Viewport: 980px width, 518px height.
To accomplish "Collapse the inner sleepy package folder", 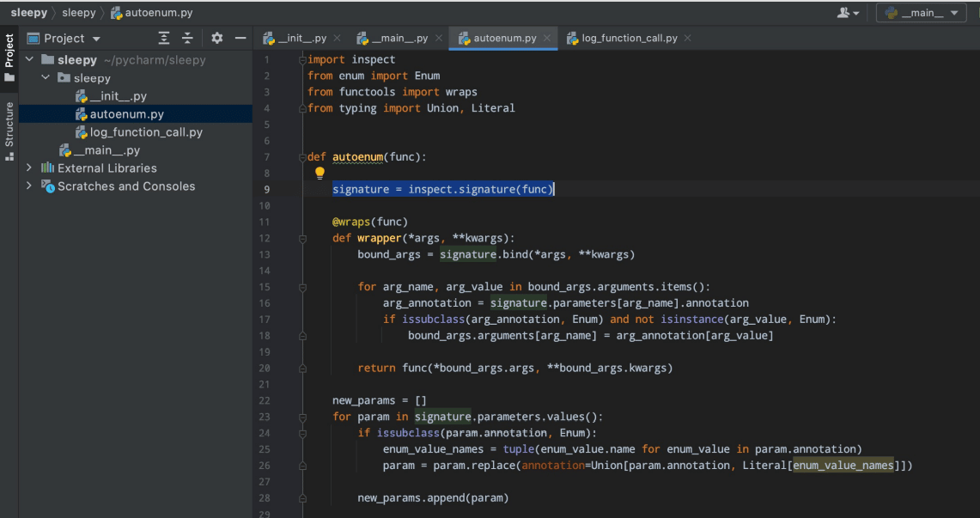I will (46, 78).
